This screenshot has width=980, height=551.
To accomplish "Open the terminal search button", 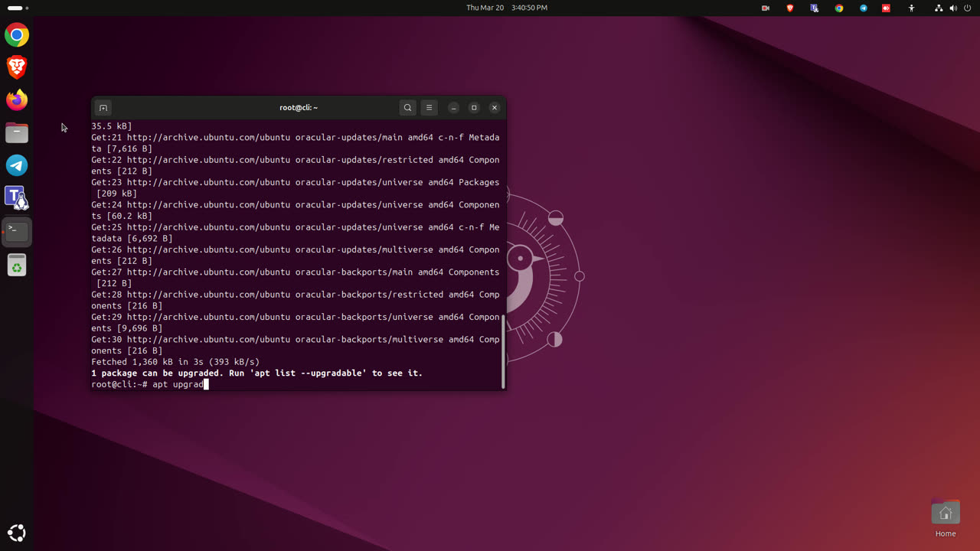I will (x=407, y=108).
